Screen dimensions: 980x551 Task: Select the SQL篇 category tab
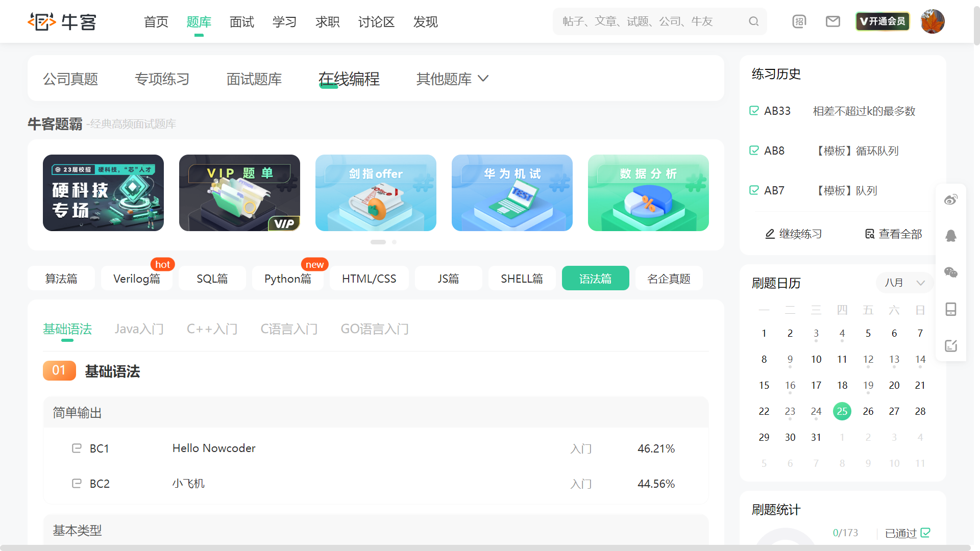click(212, 279)
